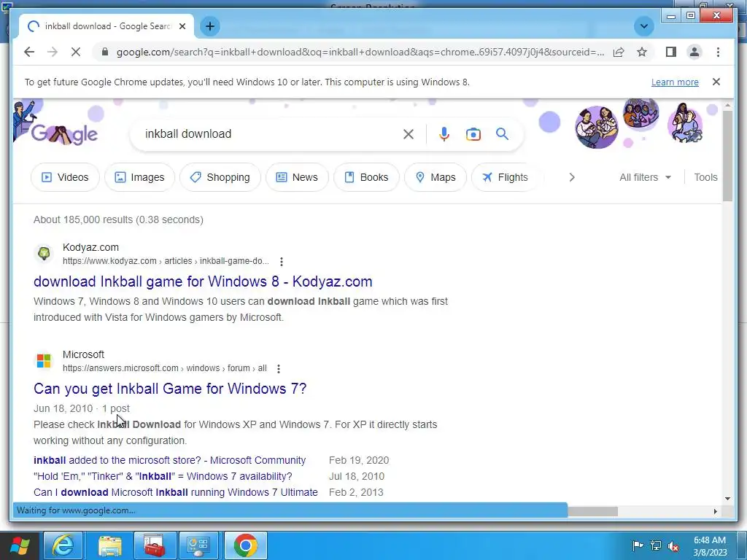The width and height of the screenshot is (747, 560).
Task: Start a voice search via microphone
Action: click(x=444, y=134)
